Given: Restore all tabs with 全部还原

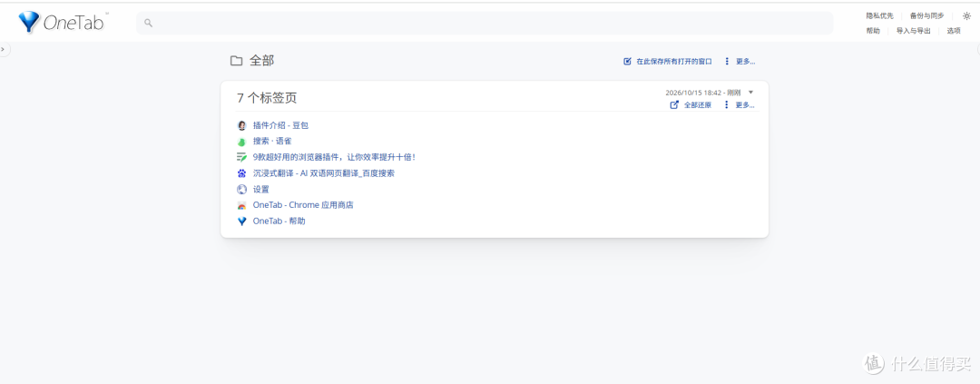Looking at the screenshot, I should pyautogui.click(x=698, y=105).
